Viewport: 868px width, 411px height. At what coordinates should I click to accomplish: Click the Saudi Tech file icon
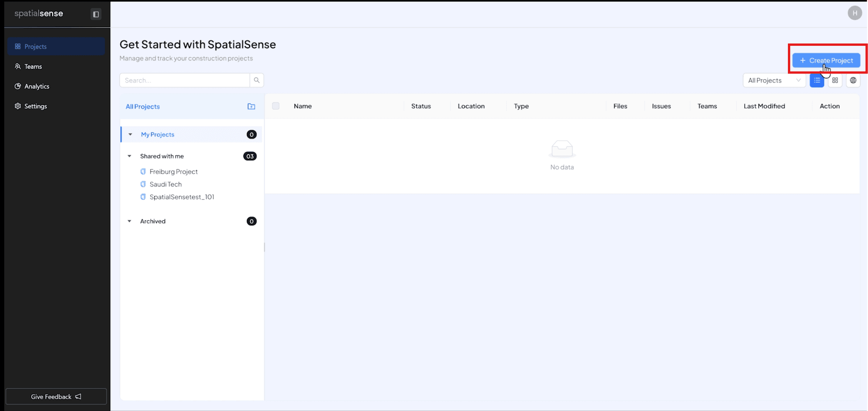point(143,184)
